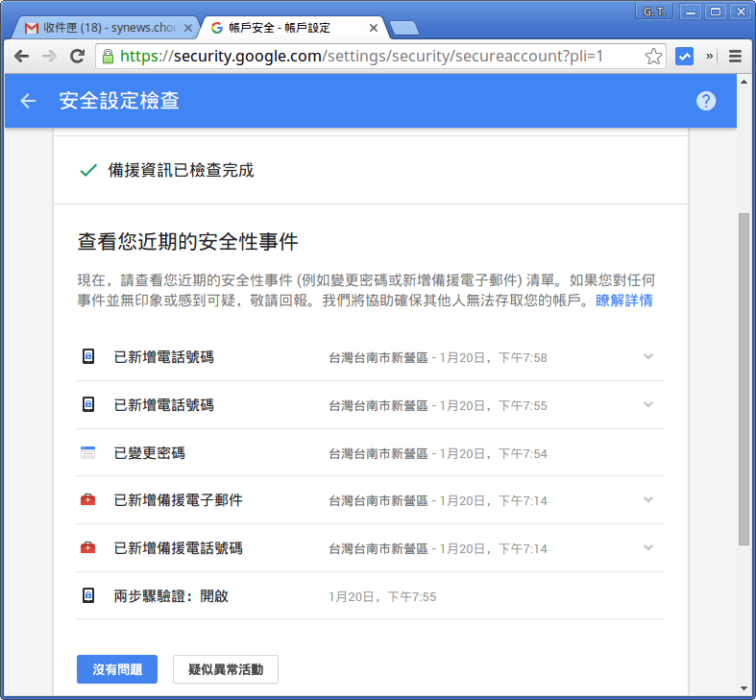Click the browser back arrow

click(21, 57)
